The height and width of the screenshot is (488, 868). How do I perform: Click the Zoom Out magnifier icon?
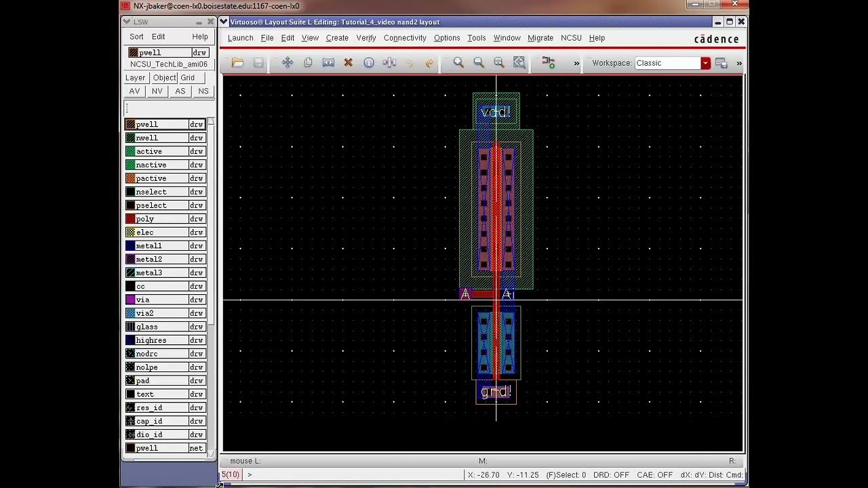[x=479, y=63]
